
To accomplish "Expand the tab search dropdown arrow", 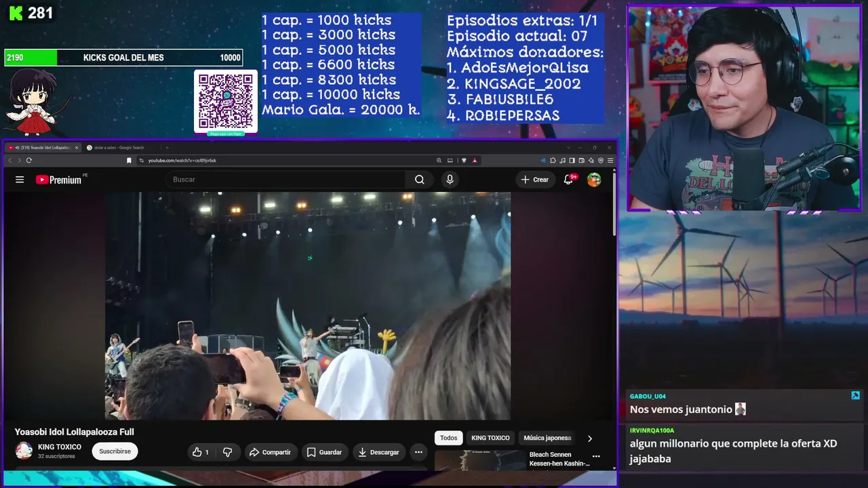I will coord(569,148).
